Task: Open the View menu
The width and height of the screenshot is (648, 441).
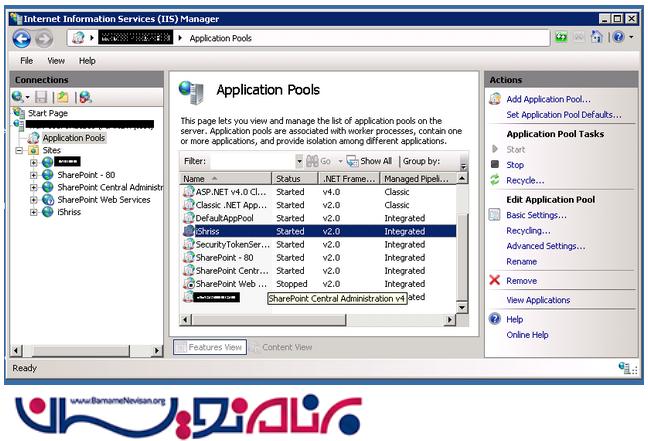Action: tap(56, 61)
